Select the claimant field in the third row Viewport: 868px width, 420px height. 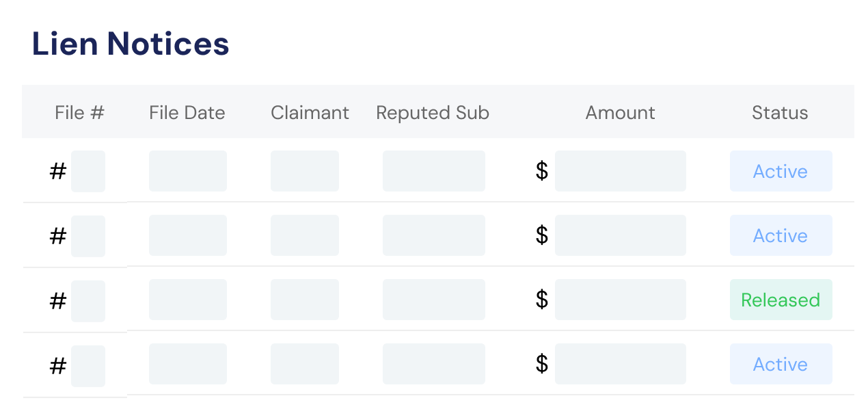click(305, 300)
